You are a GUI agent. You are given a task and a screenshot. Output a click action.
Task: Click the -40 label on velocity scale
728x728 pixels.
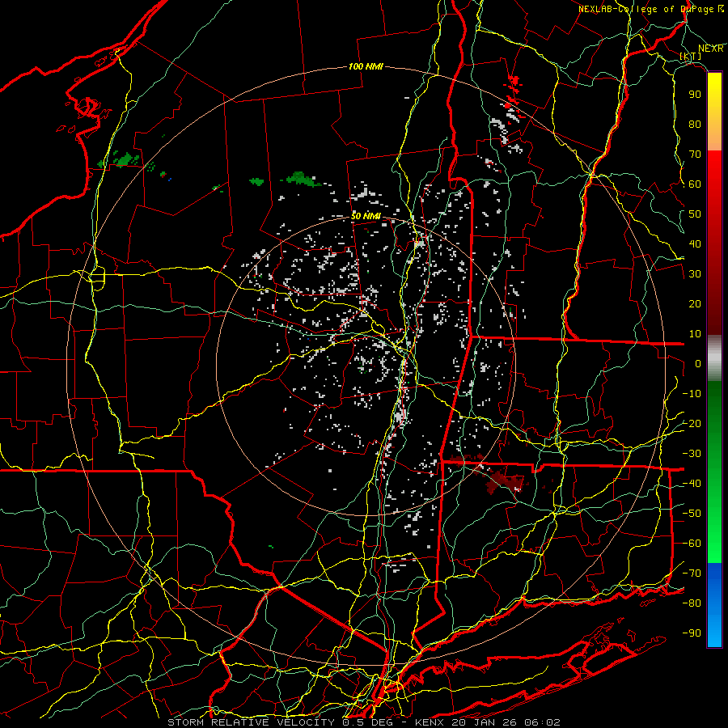pos(692,484)
